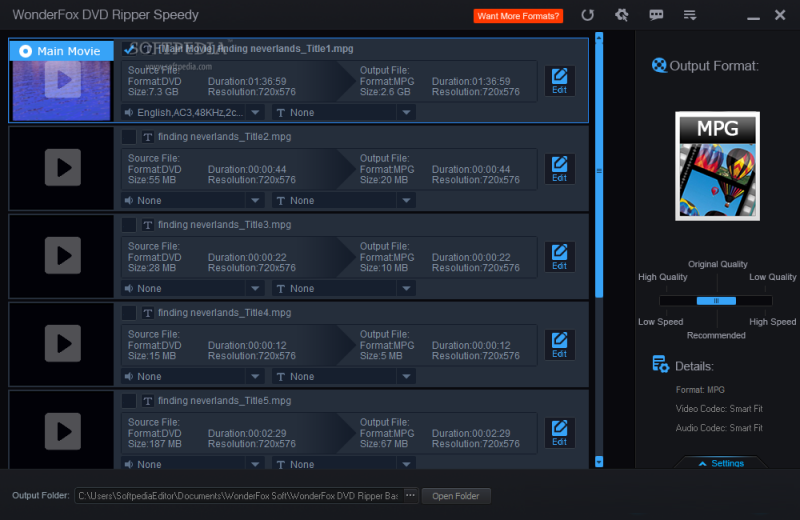This screenshot has width=800, height=520.
Task: Open the settings gear icon in title bar
Action: point(621,15)
